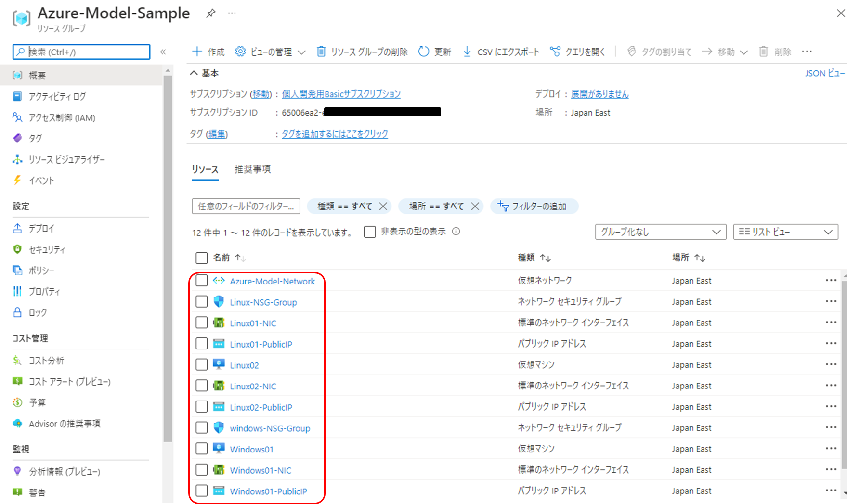The width and height of the screenshot is (847, 504).
Task: Check the Linux01-NIC row checkbox
Action: coord(202,323)
